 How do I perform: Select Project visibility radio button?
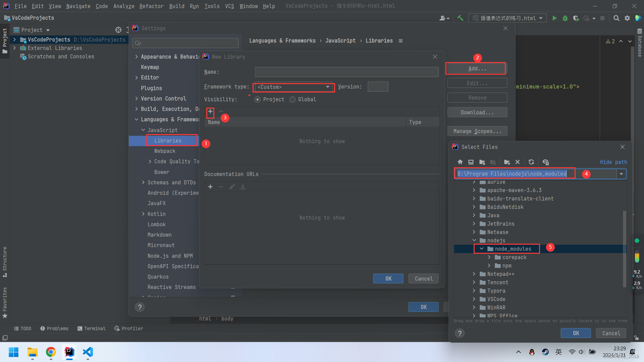pyautogui.click(x=258, y=100)
